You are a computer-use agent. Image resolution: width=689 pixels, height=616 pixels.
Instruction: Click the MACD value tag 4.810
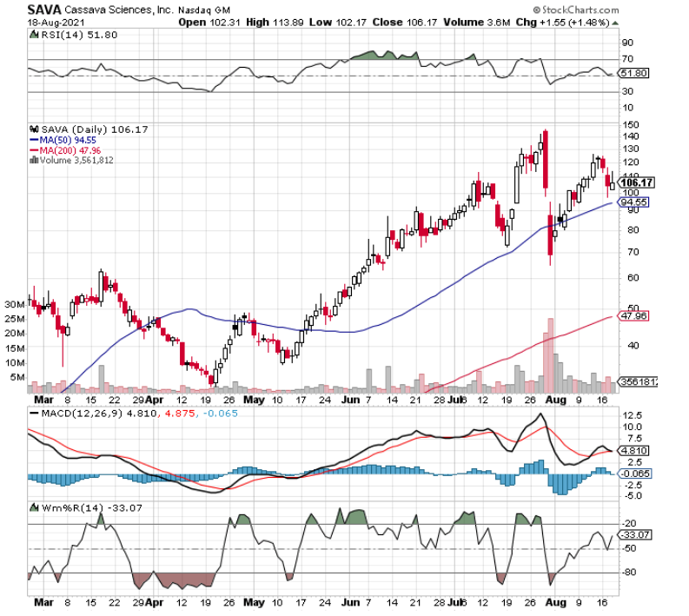(633, 450)
